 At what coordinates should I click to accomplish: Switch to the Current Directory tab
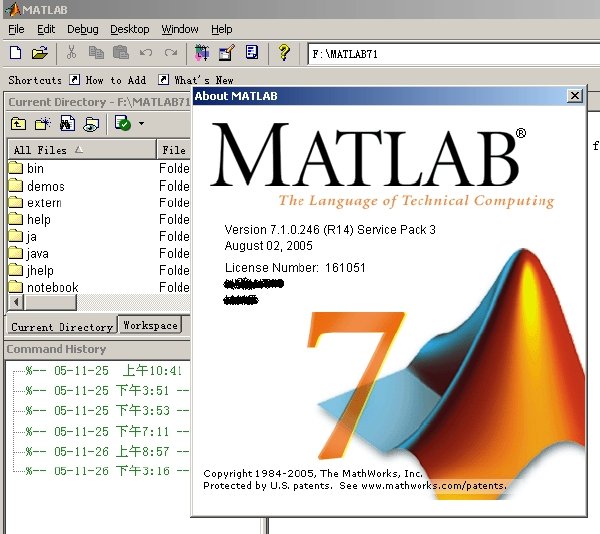tap(62, 327)
